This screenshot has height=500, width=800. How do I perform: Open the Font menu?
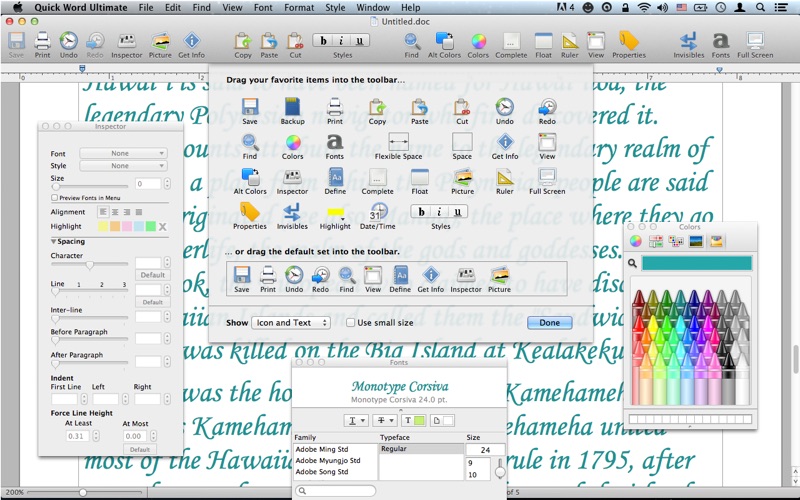pos(263,8)
